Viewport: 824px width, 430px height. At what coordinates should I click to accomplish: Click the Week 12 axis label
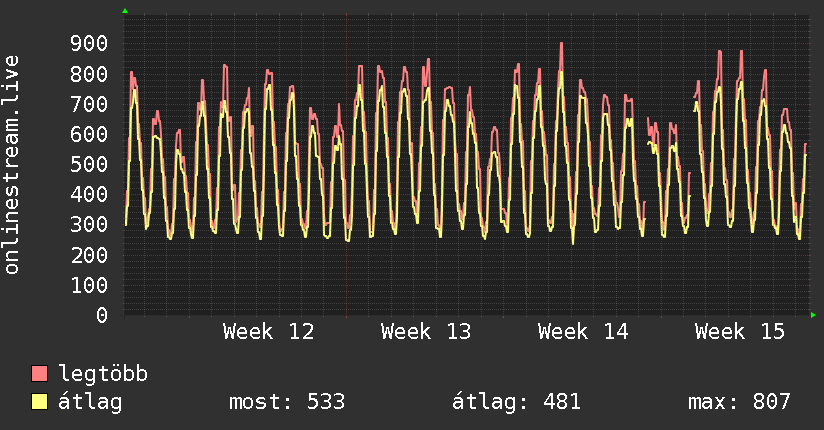tap(269, 332)
